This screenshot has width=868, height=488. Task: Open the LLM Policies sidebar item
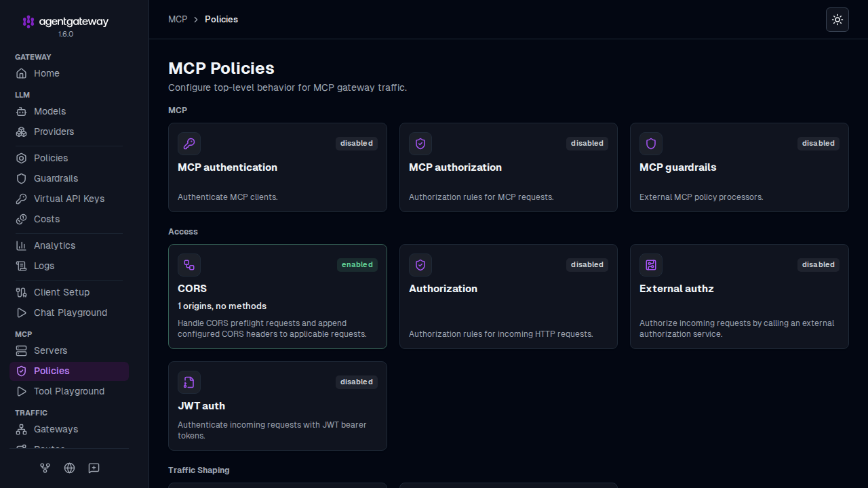pos(69,158)
